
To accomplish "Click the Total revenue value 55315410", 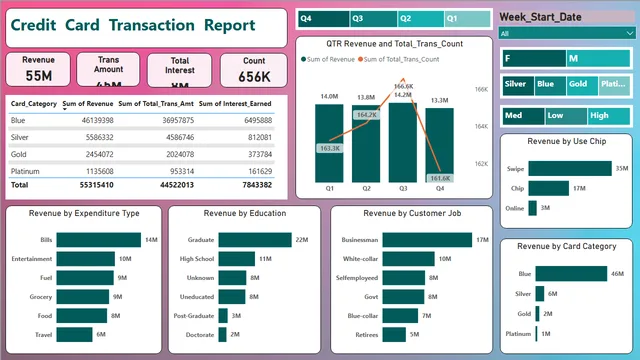I will coord(96,185).
